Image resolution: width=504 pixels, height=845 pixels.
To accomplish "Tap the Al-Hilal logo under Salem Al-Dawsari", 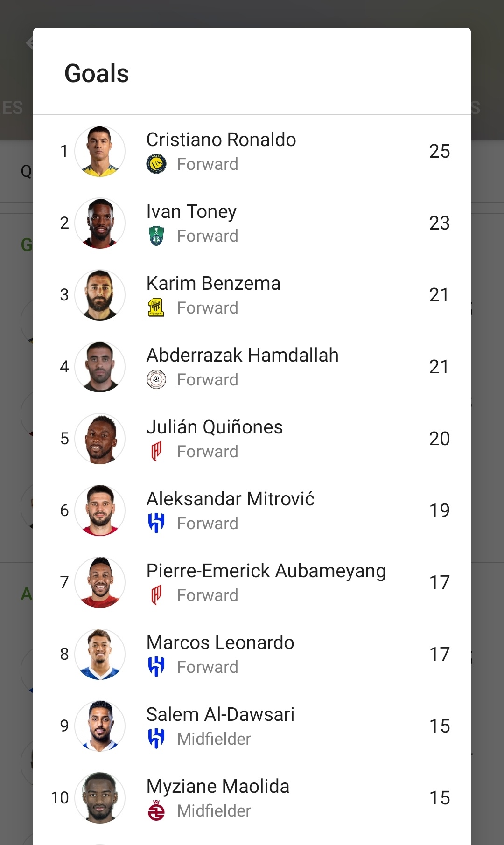I will 156,739.
